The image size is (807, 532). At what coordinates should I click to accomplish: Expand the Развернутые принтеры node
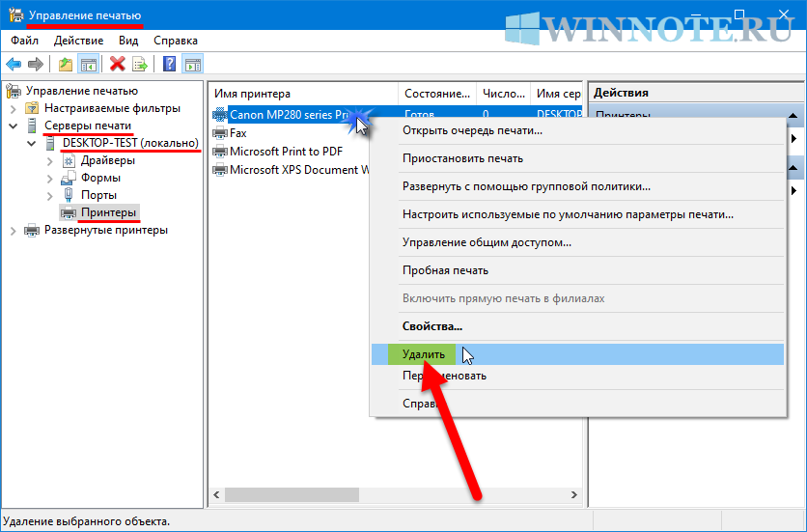[14, 231]
